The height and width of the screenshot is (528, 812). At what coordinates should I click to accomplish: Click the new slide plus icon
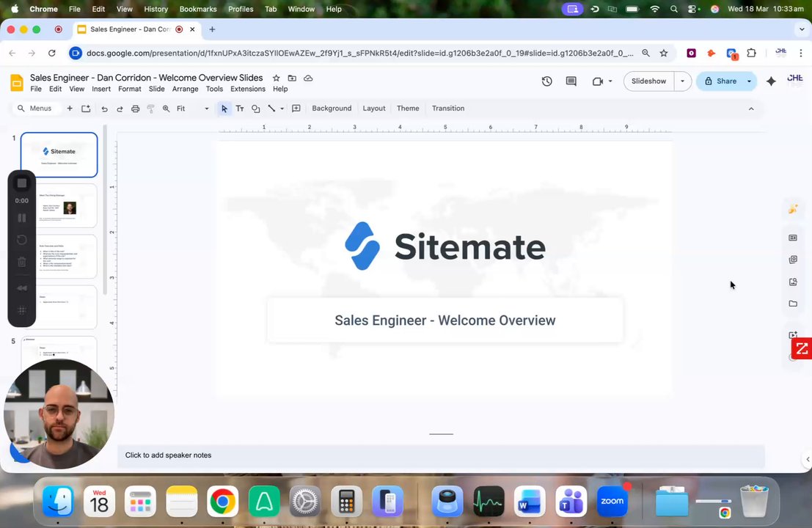click(70, 109)
